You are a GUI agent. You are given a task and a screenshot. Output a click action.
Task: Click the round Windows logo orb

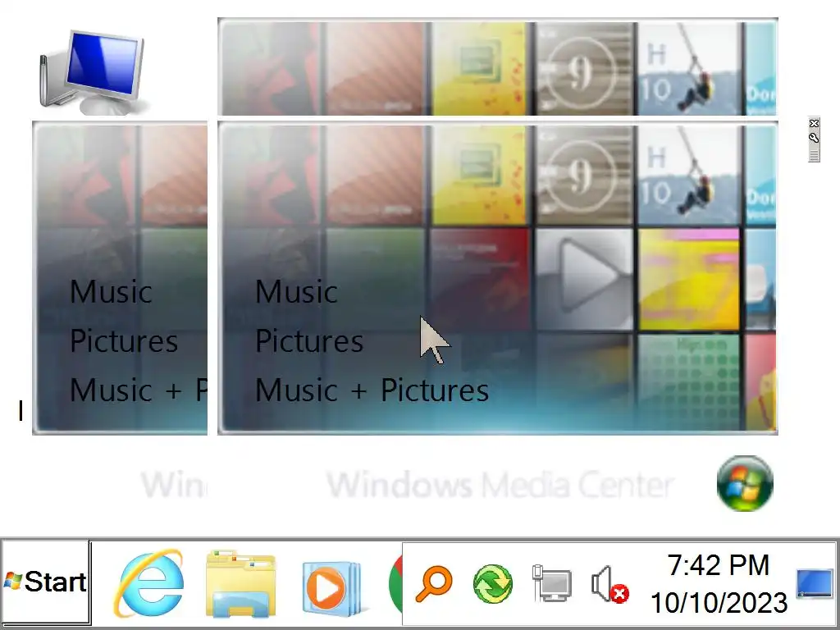tap(745, 483)
